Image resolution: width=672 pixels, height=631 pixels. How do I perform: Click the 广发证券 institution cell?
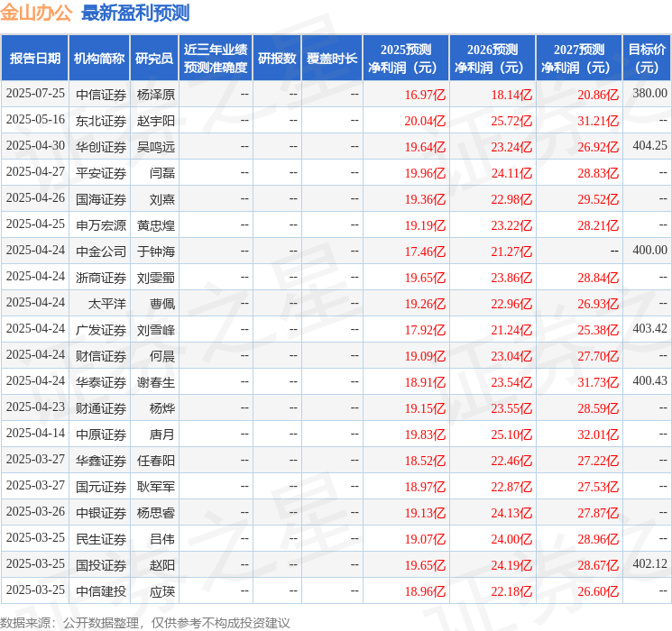[101, 330]
